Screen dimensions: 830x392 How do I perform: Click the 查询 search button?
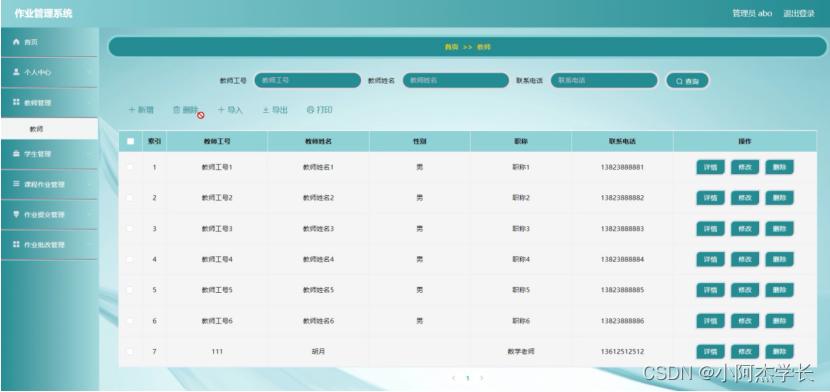coord(687,81)
